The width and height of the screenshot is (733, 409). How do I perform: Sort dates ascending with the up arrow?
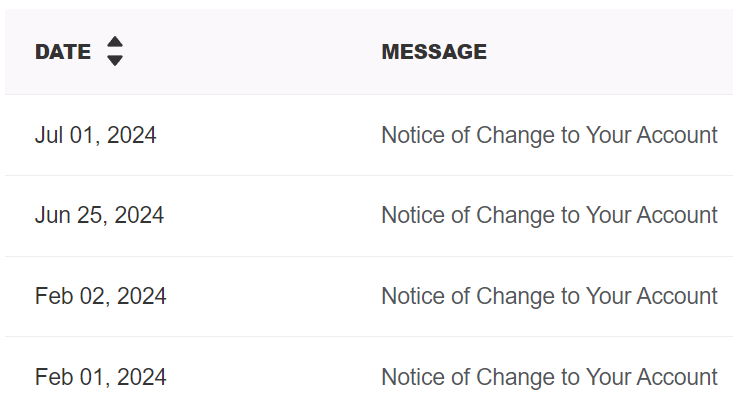[115, 43]
